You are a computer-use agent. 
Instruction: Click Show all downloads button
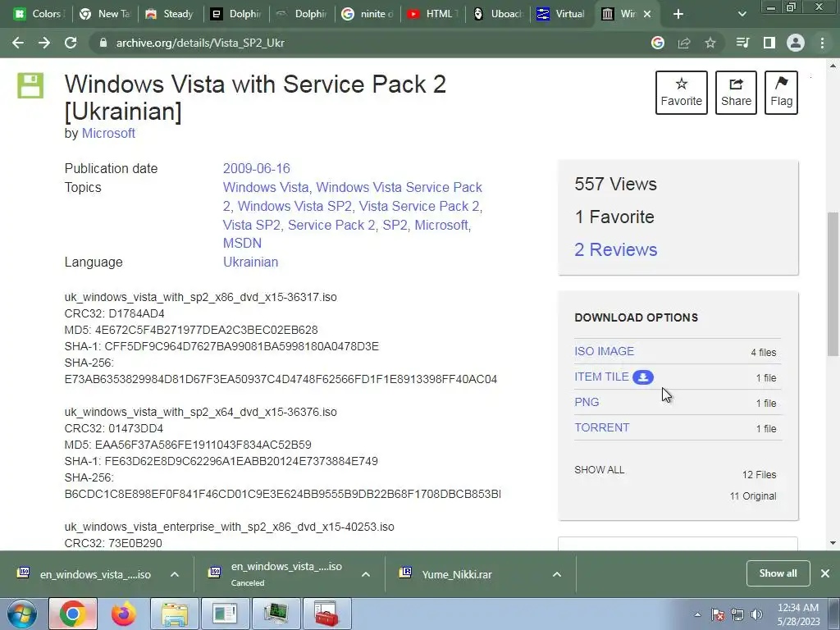click(778, 573)
